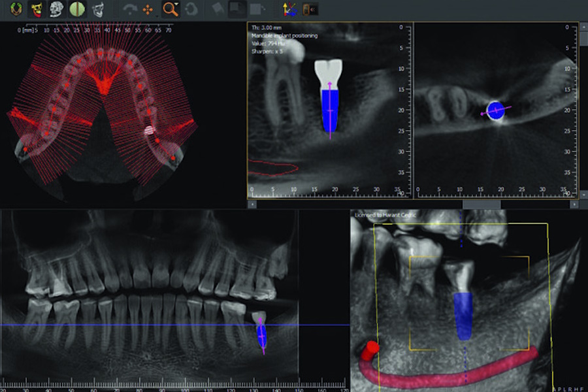Click the horizontal scrollbar thumb below slice views
Screen dimensions: 588x392
pos(481,204)
